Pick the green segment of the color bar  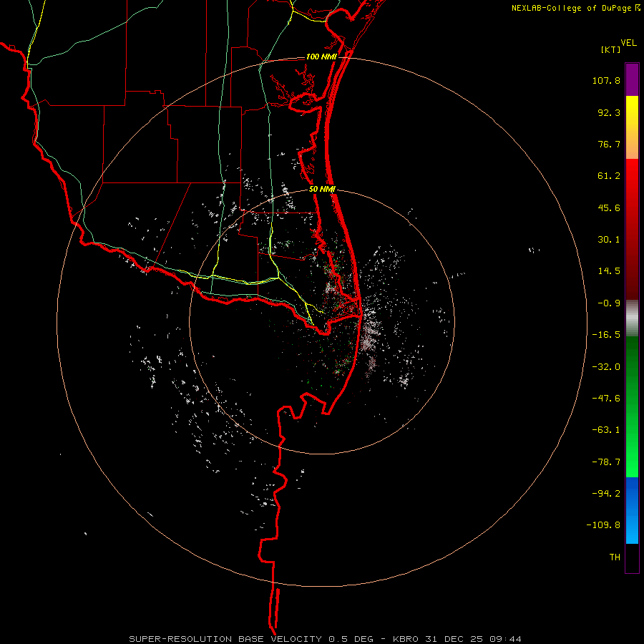tap(632, 406)
